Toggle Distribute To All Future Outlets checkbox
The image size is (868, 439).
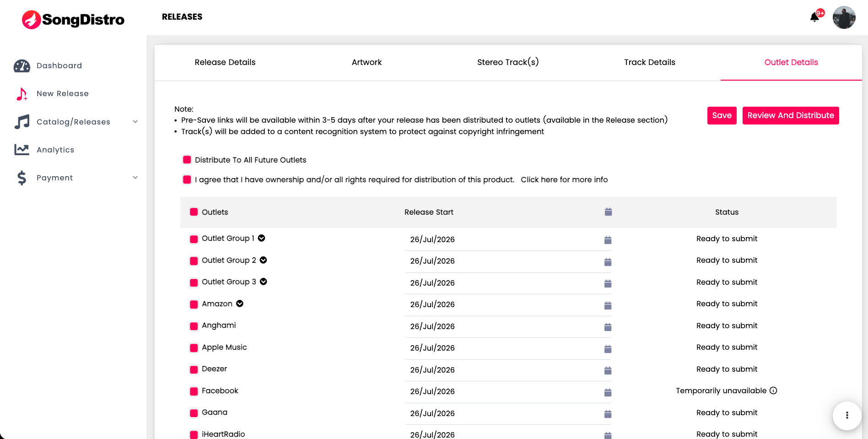point(187,160)
